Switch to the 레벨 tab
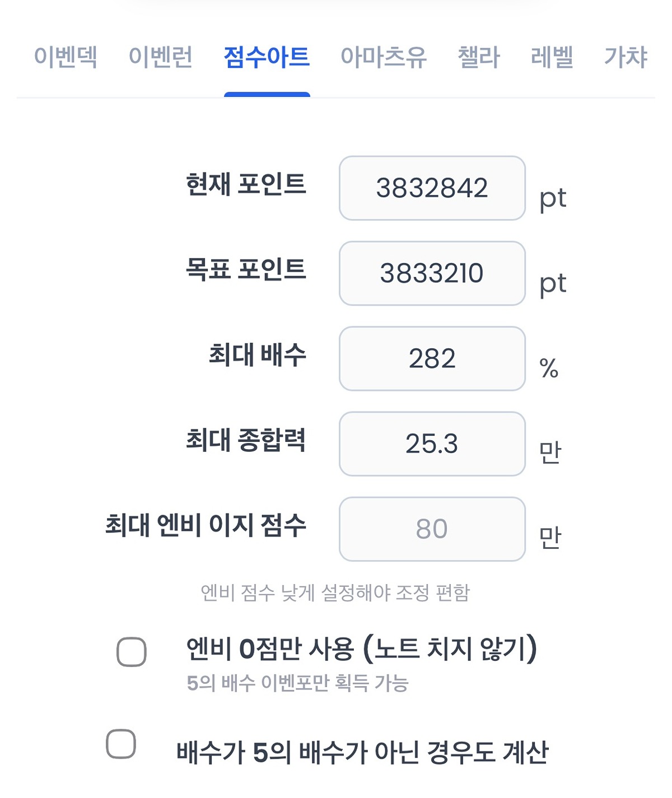 [552, 57]
